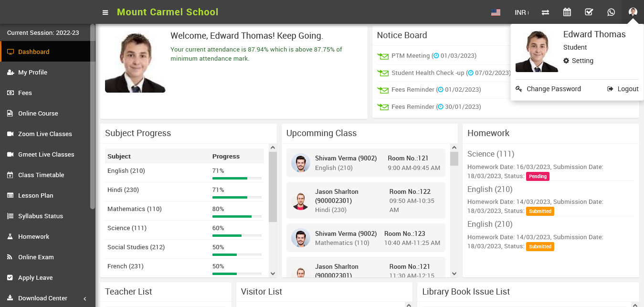Select Zoom Live Classes menu item
The width and height of the screenshot is (644, 307).
(x=45, y=134)
